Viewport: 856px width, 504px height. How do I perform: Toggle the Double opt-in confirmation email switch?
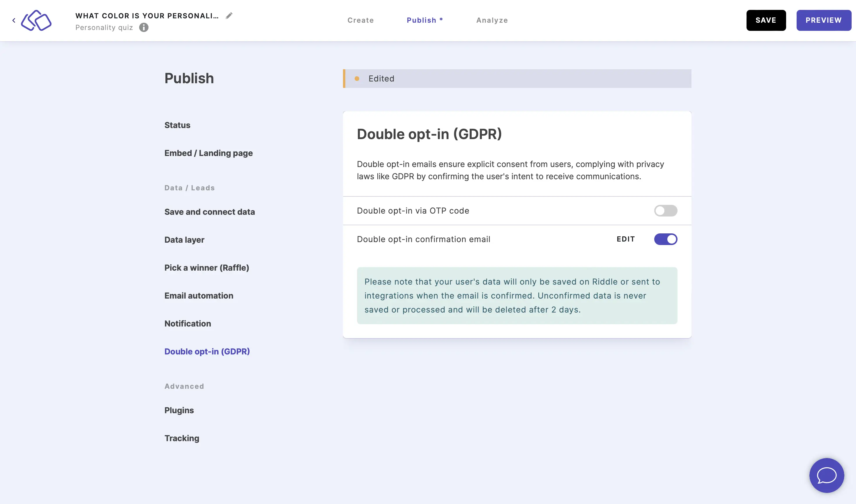[666, 239]
